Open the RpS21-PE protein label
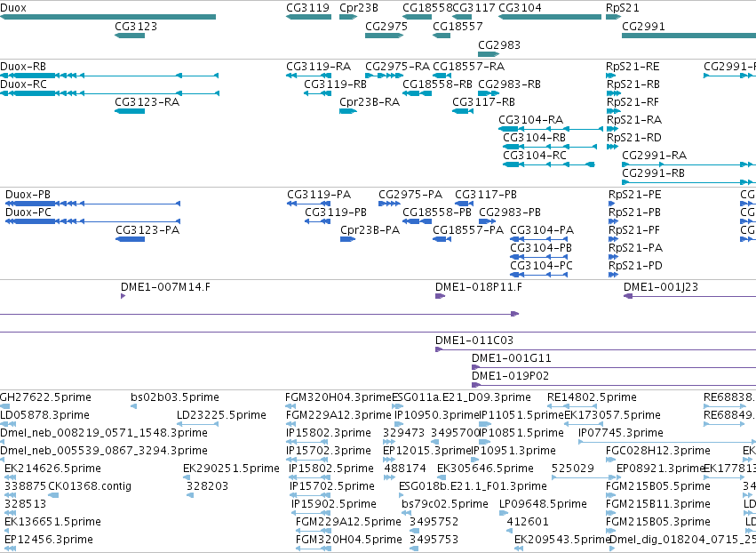756x553 pixels. [635, 195]
